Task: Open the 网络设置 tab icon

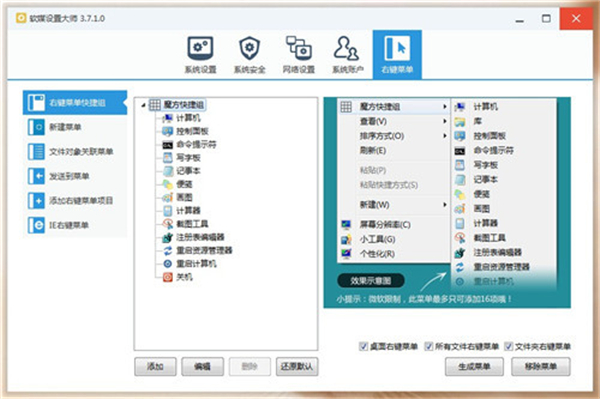Action: click(x=298, y=48)
